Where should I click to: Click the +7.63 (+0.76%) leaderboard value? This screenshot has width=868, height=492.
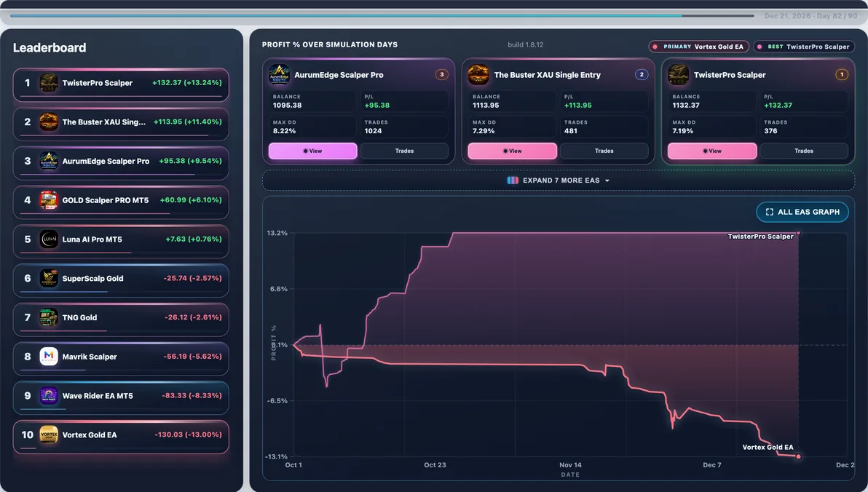[x=194, y=239]
